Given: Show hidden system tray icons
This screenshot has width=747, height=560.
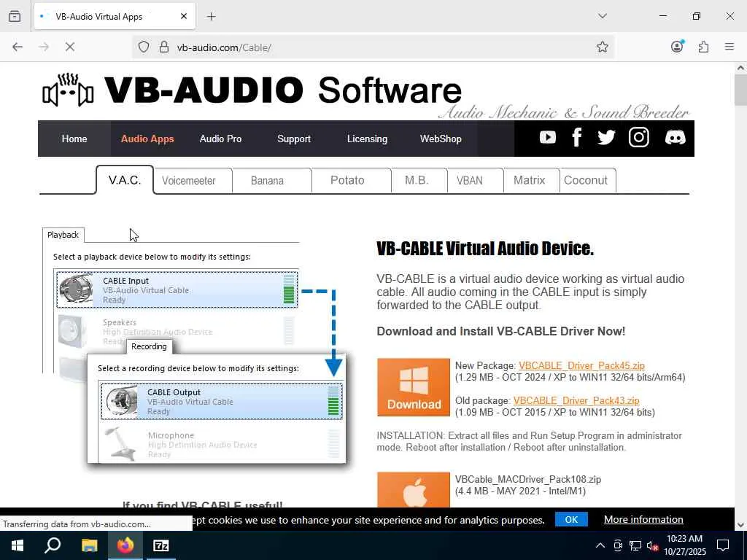Looking at the screenshot, I should (600, 545).
